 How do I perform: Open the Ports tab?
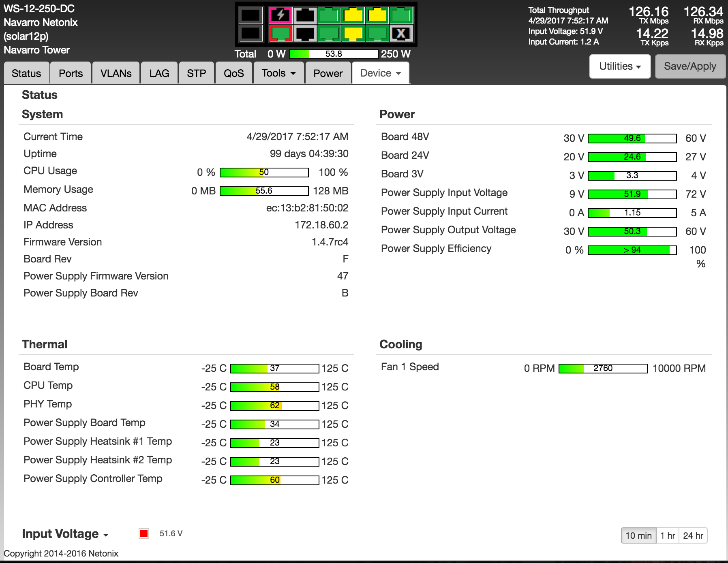[x=71, y=73]
